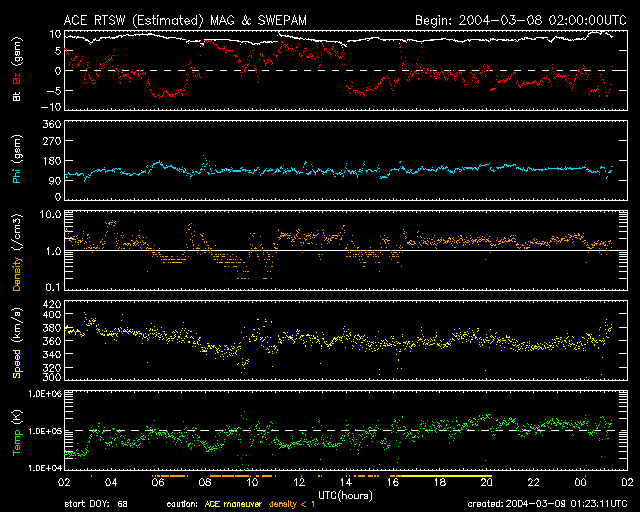Click the 'start DOY: 68' text
Screen dimensions: 640x512
(96, 504)
